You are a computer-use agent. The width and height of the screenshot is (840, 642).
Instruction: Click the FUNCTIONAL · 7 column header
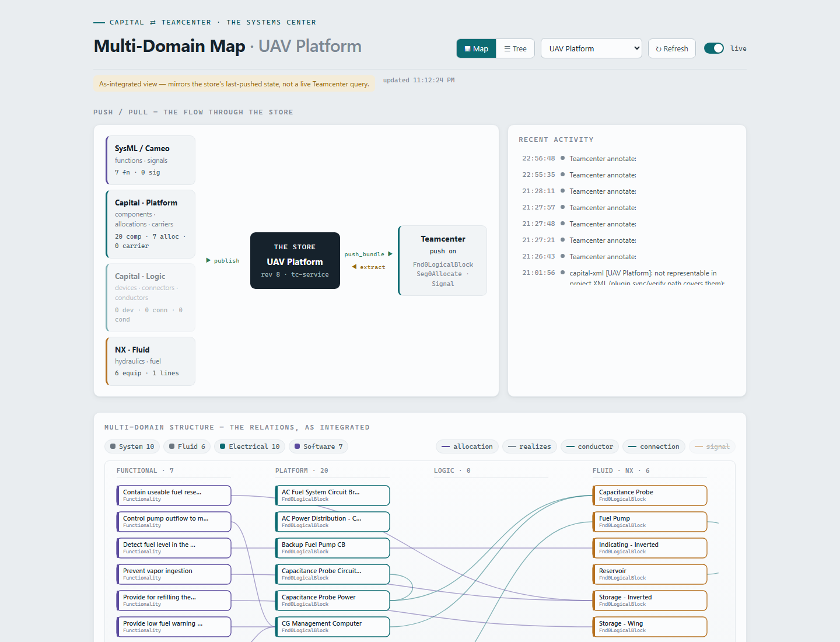tap(145, 471)
